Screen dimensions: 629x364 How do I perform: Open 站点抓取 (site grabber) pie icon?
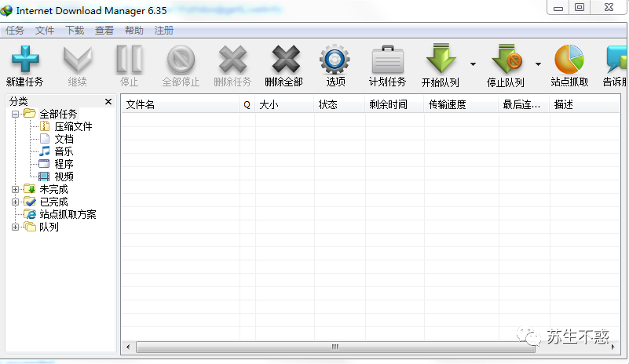(x=569, y=60)
